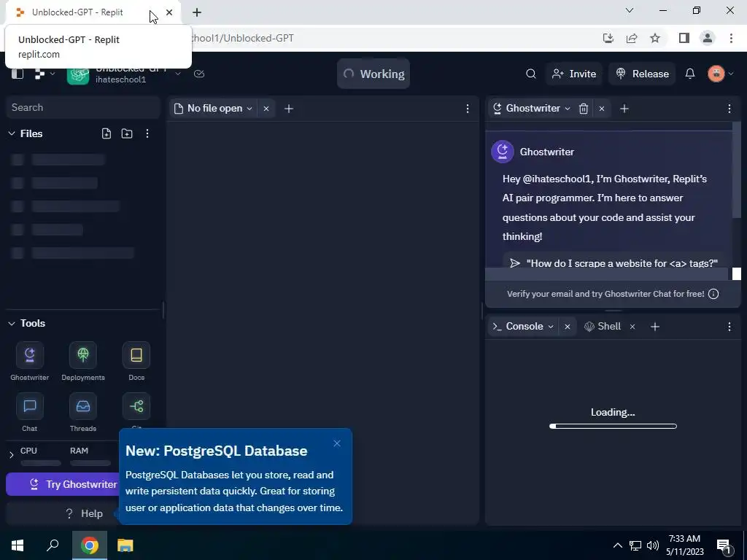The width and height of the screenshot is (747, 560).
Task: Click the browser address bar
Action: pyautogui.click(x=391, y=38)
